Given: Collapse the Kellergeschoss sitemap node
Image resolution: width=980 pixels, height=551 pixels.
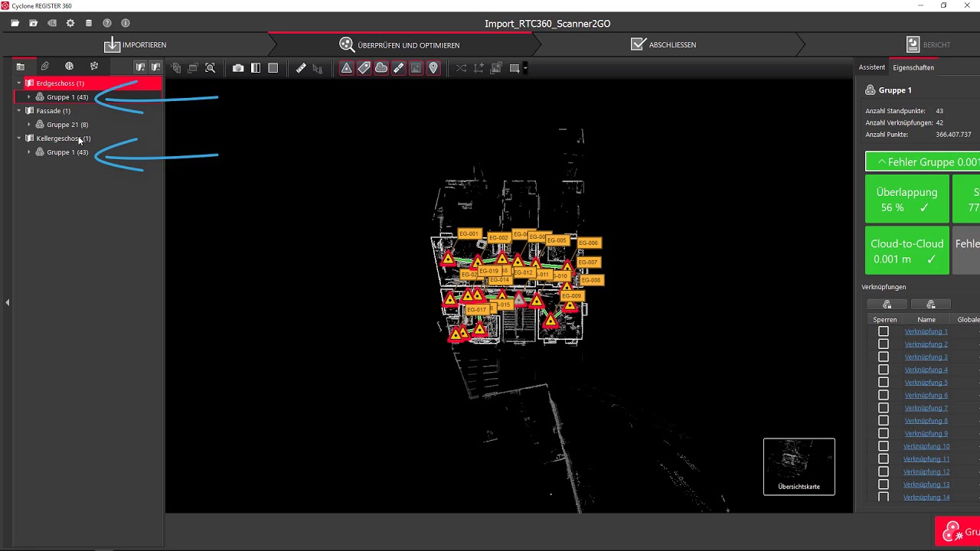Looking at the screenshot, I should 19,139.
